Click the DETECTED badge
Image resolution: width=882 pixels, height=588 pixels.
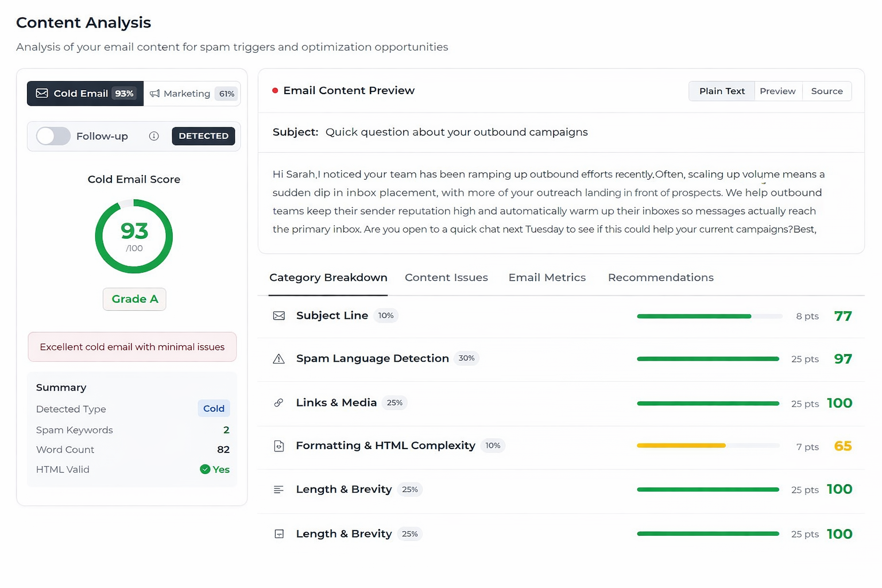[203, 136]
